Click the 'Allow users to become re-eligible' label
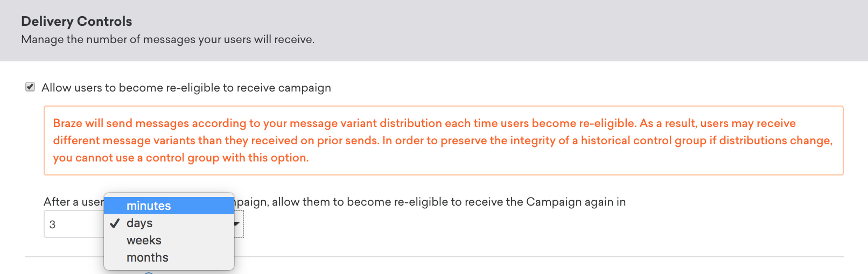 (186, 88)
